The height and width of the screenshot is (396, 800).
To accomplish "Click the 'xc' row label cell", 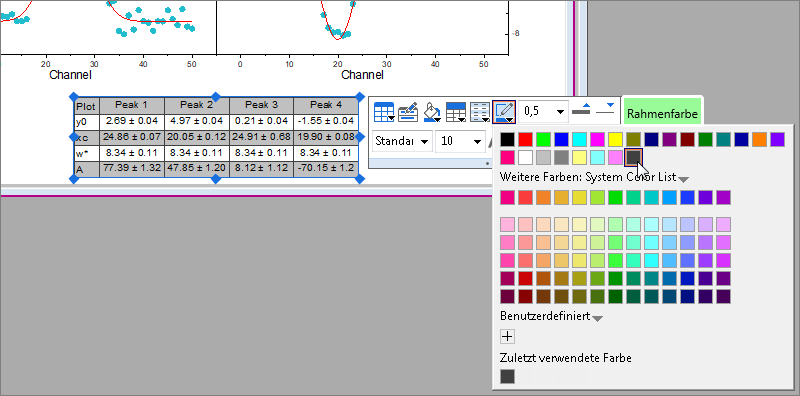I will 86,138.
